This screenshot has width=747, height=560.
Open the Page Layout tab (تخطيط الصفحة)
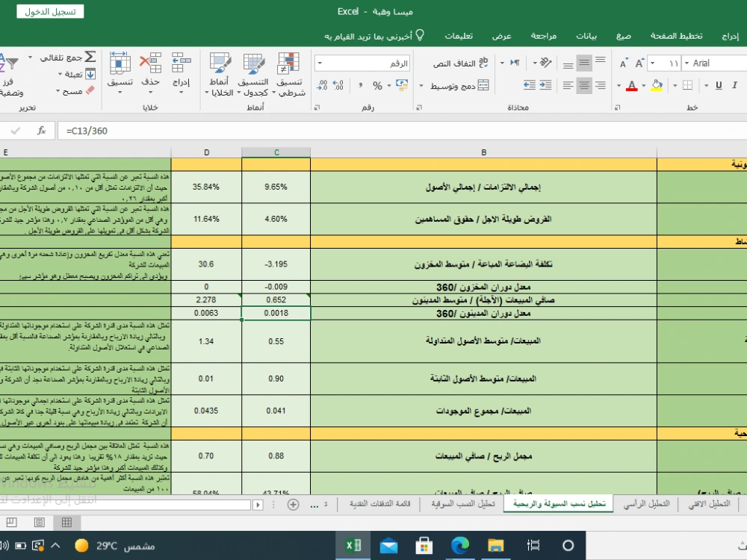[677, 36]
